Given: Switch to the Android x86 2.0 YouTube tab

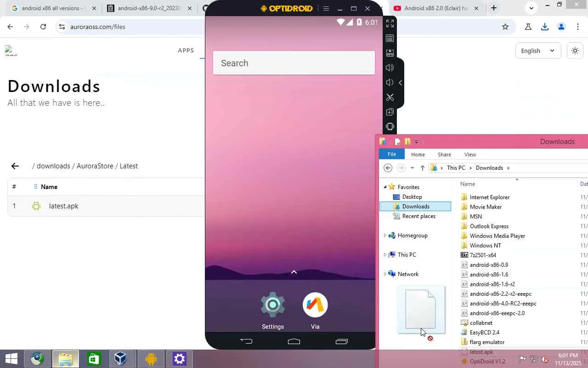Looking at the screenshot, I should (436, 8).
